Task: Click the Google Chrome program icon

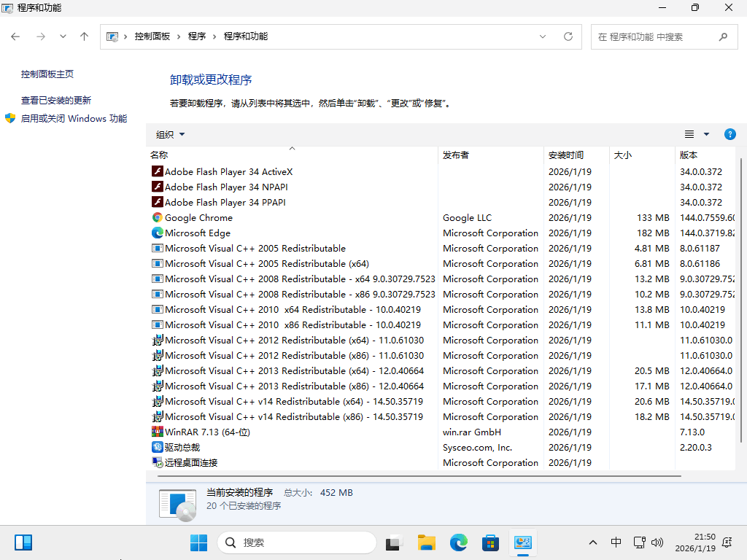Action: (x=157, y=217)
